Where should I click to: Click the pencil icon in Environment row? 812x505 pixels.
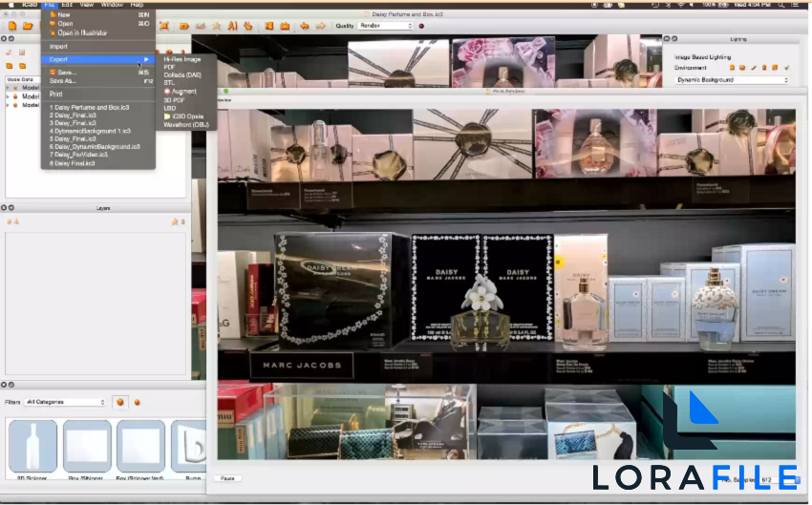(x=754, y=68)
